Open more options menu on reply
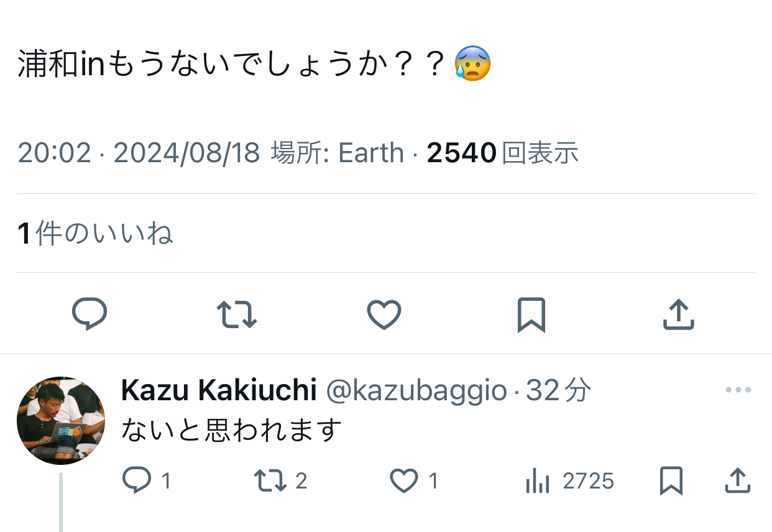The width and height of the screenshot is (772, 532). coord(738,390)
